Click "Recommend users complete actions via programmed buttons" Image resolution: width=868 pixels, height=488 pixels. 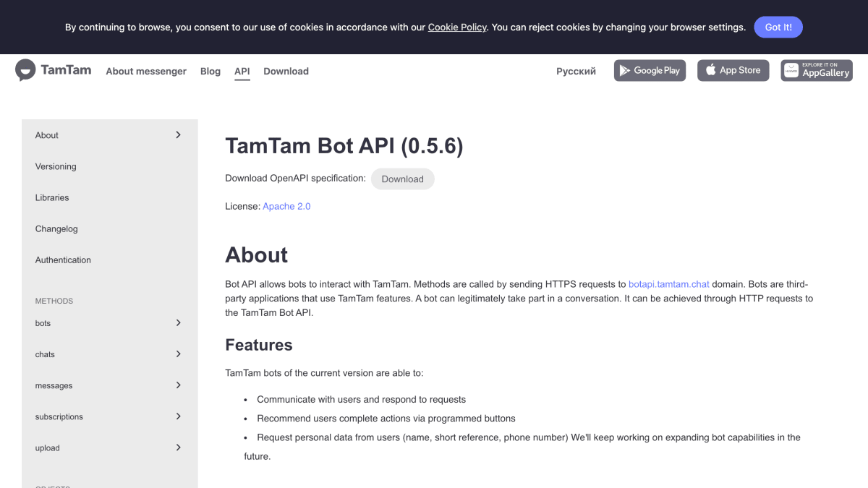click(386, 418)
